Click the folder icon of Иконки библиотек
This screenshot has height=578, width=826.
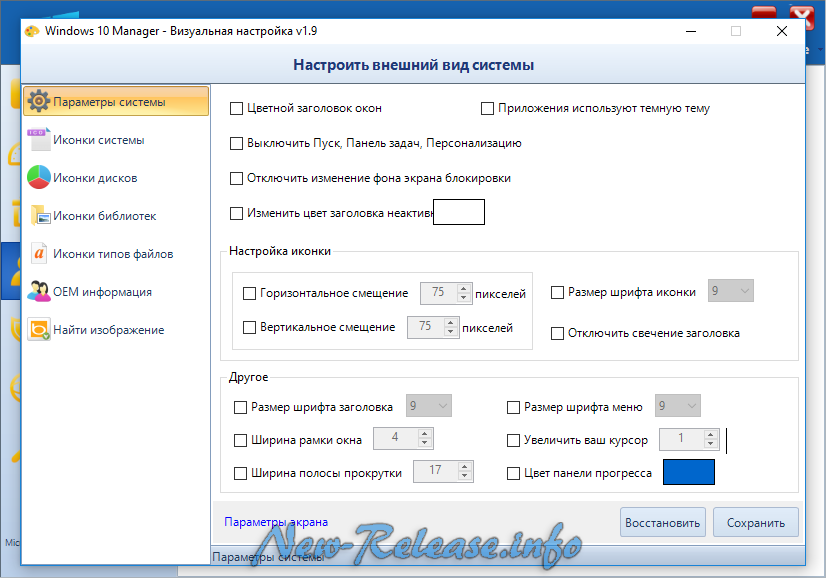[x=40, y=215]
